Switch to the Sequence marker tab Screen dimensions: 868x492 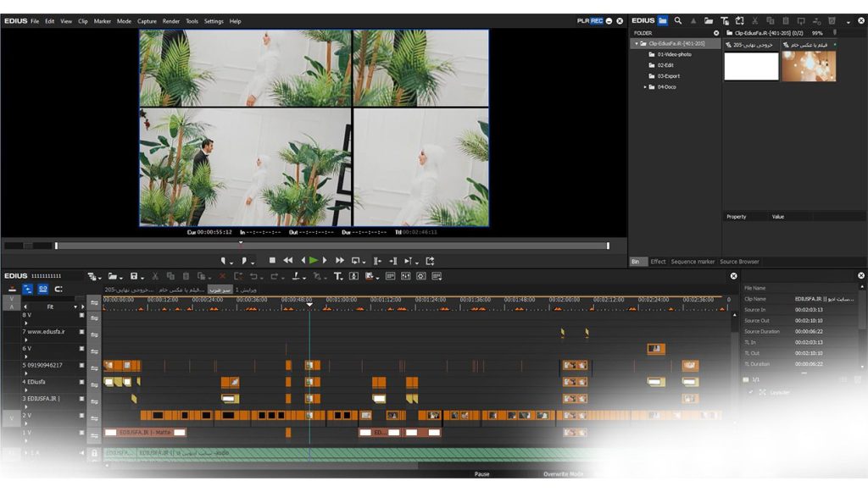click(693, 262)
